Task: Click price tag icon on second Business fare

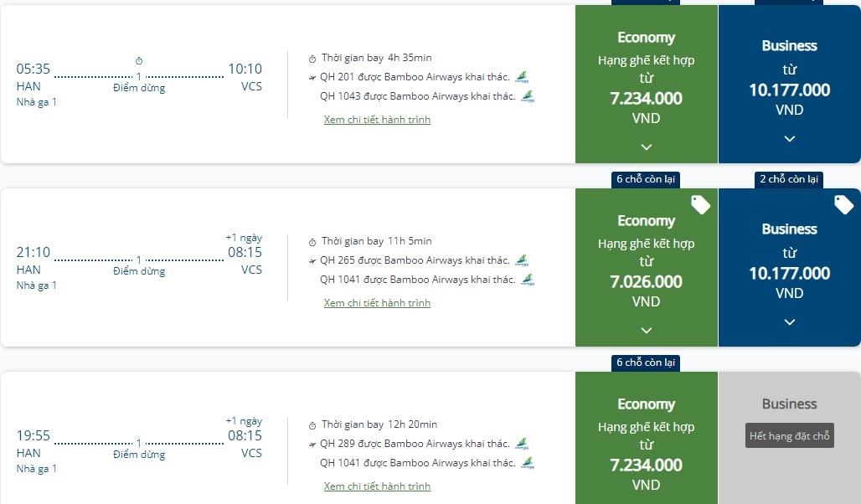Action: pyautogui.click(x=843, y=204)
